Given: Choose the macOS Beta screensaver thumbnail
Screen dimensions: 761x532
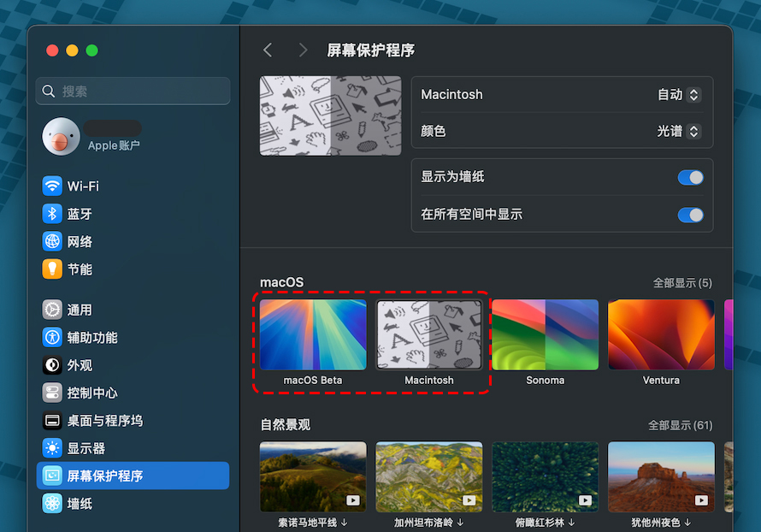Looking at the screenshot, I should point(313,334).
